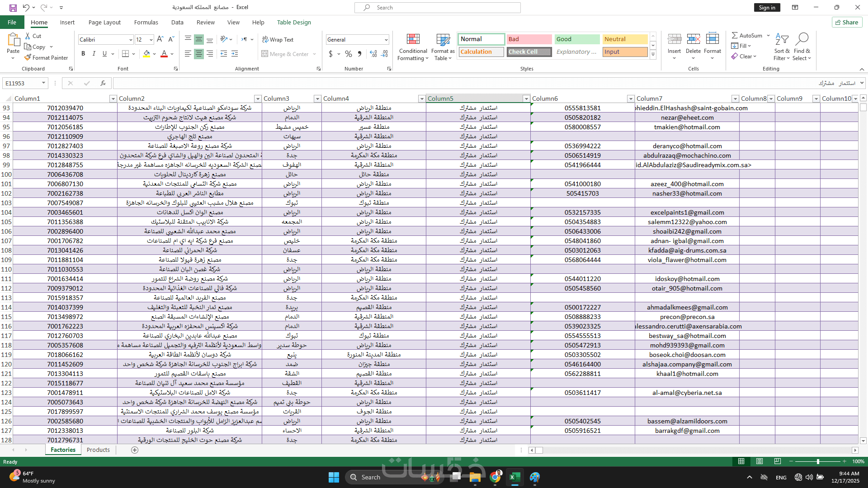Click the Percent Style icon
Viewport: 868px width, 488px height.
coord(348,54)
